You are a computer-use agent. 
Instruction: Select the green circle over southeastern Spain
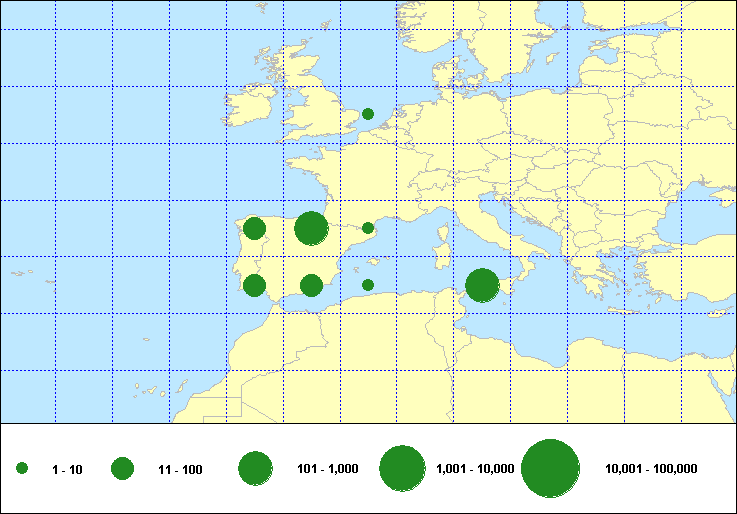coord(311,285)
